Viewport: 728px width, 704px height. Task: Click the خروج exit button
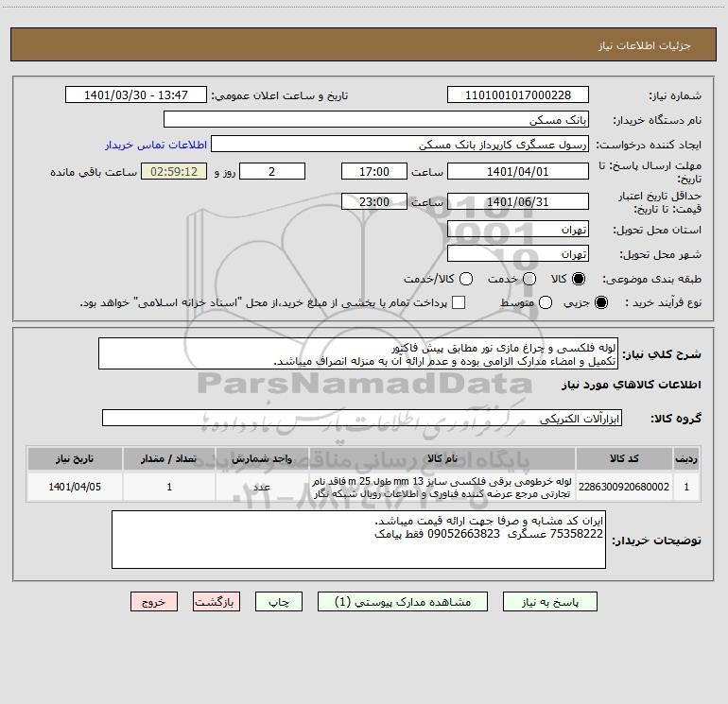tap(154, 602)
